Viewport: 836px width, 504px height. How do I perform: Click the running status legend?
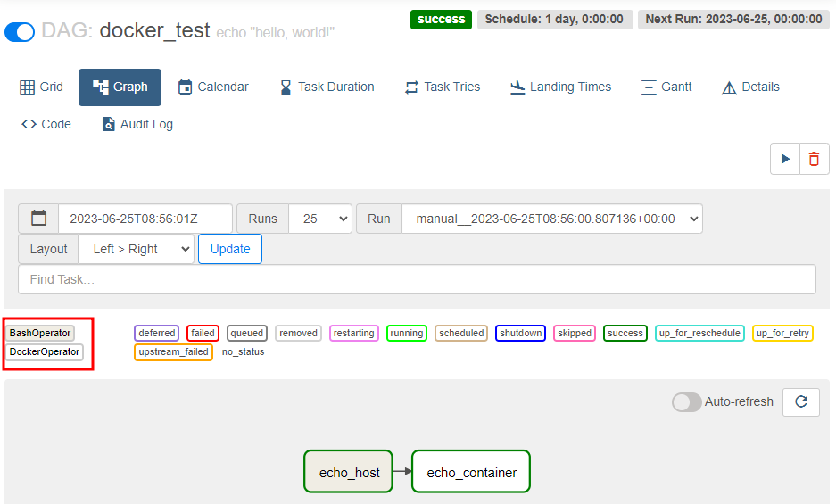click(407, 333)
